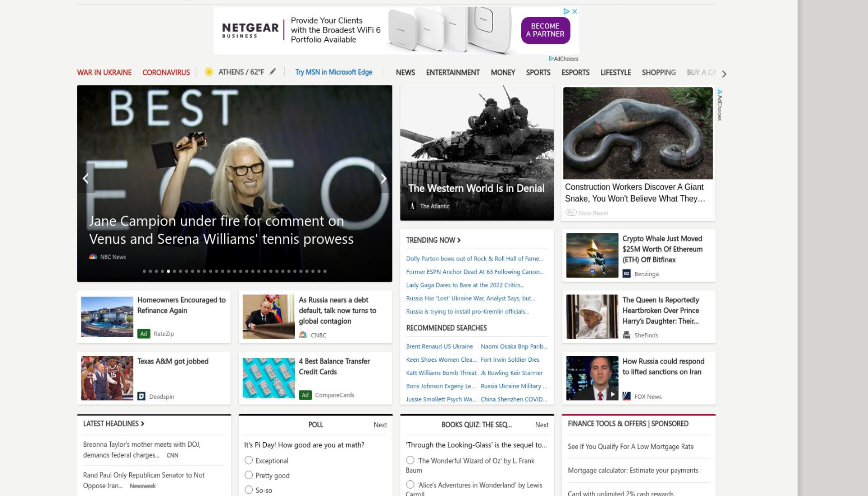Choose Wonderful Wizard of Oz answer
Screen dimensions: 868x496
[410, 460]
